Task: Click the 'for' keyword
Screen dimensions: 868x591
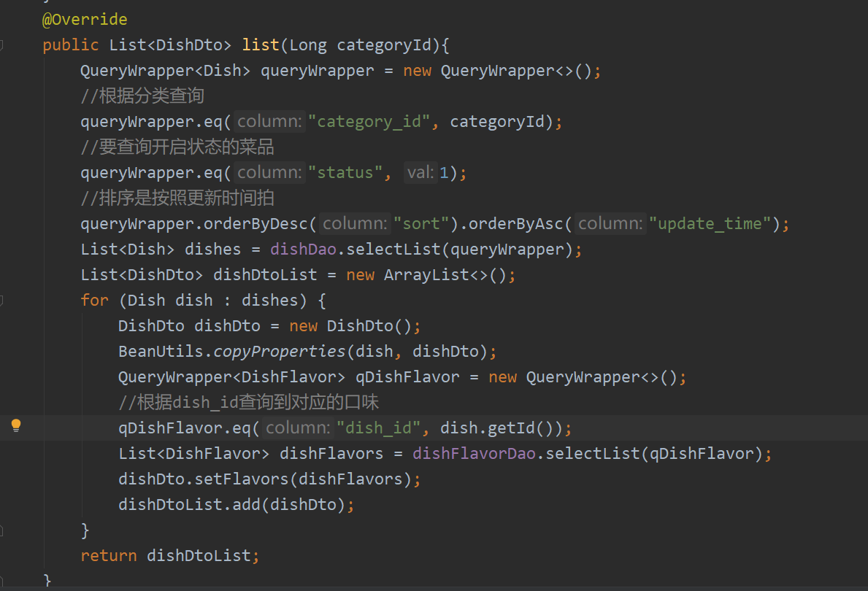Action: point(94,301)
